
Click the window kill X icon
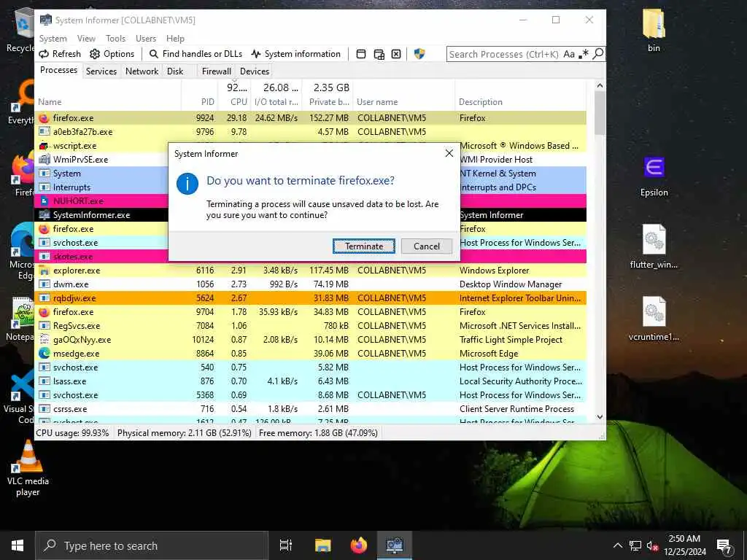coord(396,54)
